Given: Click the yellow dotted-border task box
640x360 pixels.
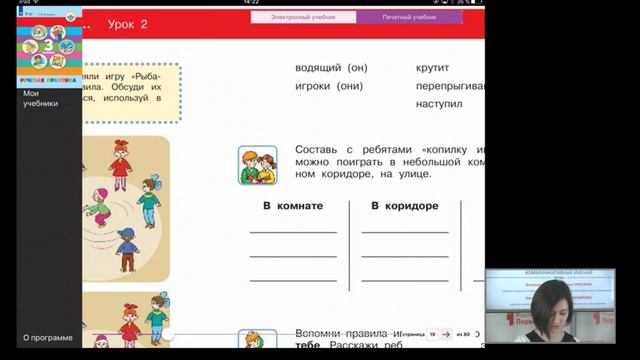Looking at the screenshot, I should click(131, 93).
